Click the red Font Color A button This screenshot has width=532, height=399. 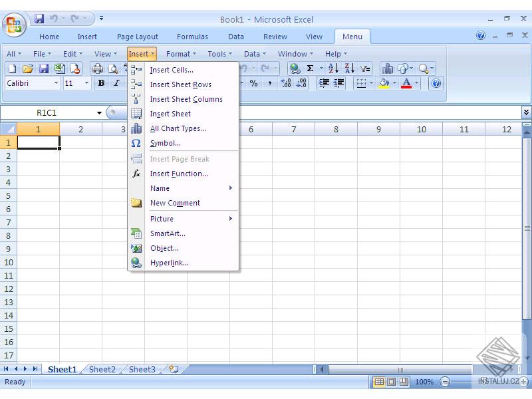tap(406, 83)
